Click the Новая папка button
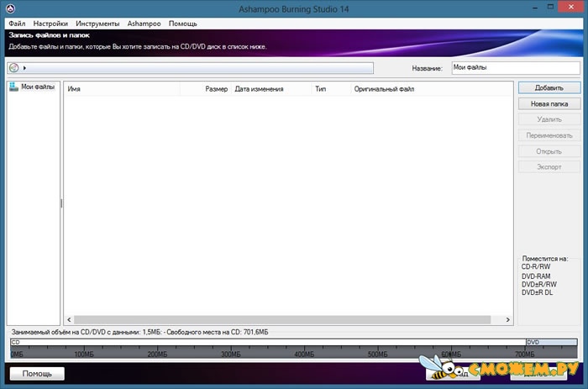 tap(549, 104)
